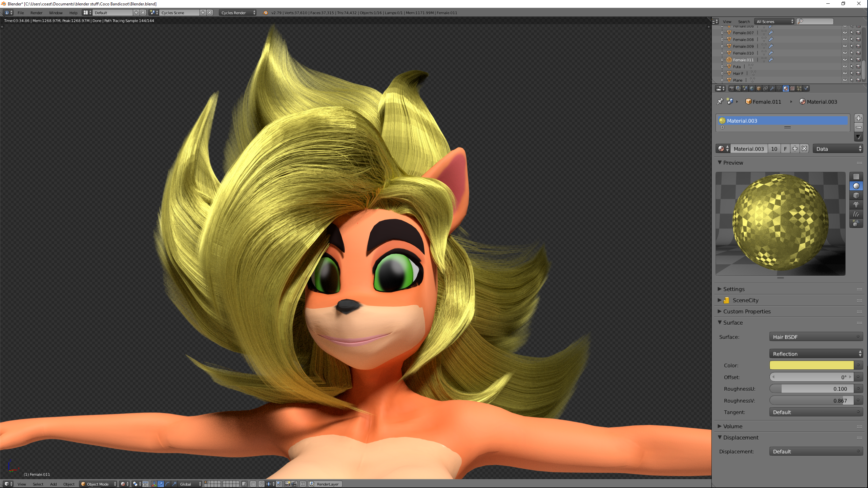The image size is (868, 488).
Task: Open the File menu
Action: [21, 13]
